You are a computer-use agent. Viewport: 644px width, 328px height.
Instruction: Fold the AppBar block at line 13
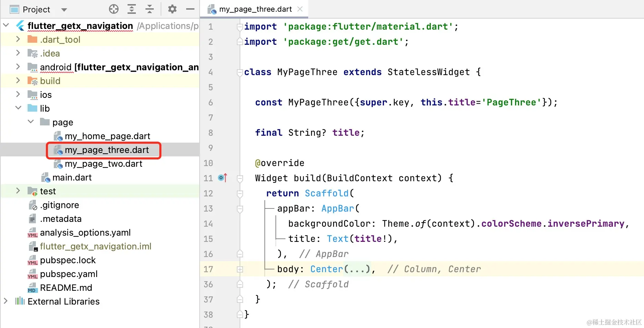coord(240,209)
